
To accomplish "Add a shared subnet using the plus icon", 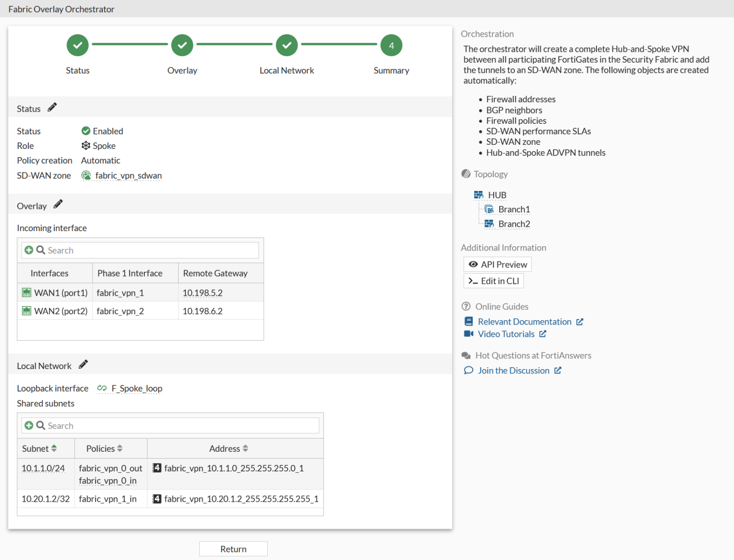I will [29, 425].
